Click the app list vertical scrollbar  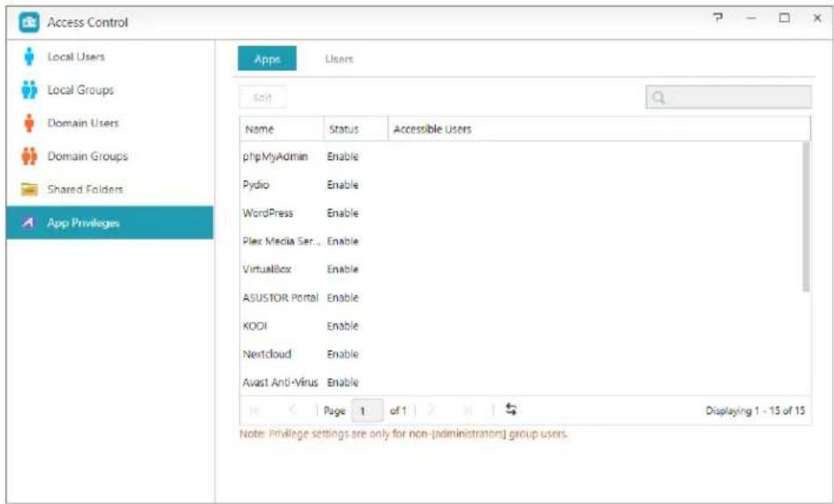coord(807,217)
